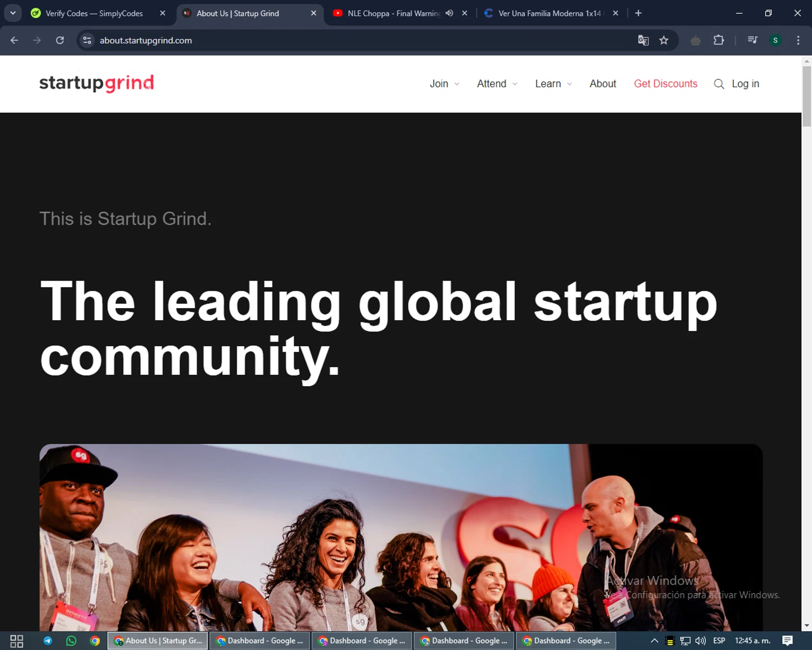Image resolution: width=812 pixels, height=650 pixels.
Task: Click the Startup Grind group photo
Action: (401, 537)
